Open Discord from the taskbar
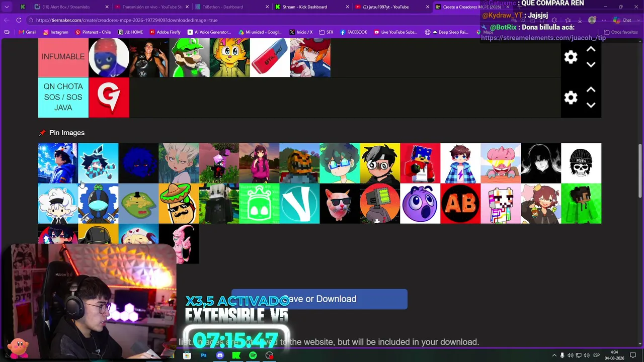This screenshot has width=644, height=362. coord(220,355)
